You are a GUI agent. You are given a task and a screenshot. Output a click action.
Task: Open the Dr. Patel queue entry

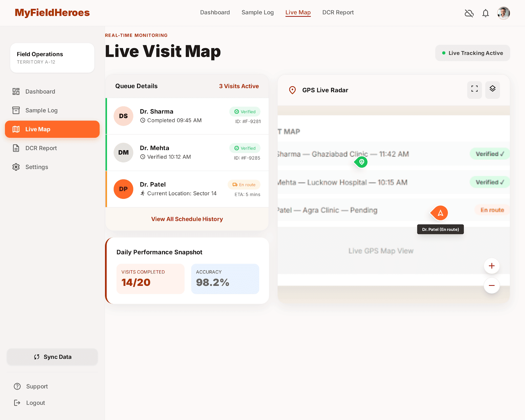coord(187,189)
